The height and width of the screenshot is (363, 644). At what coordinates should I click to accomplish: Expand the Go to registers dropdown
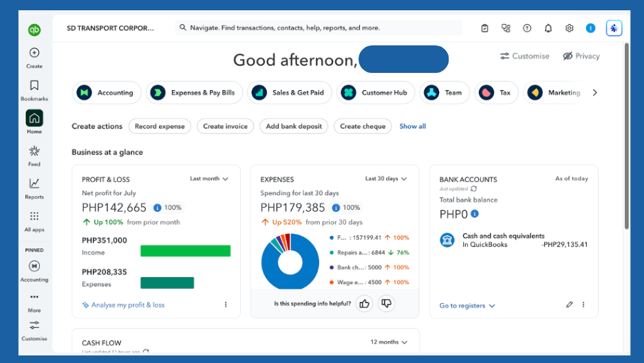(467, 305)
